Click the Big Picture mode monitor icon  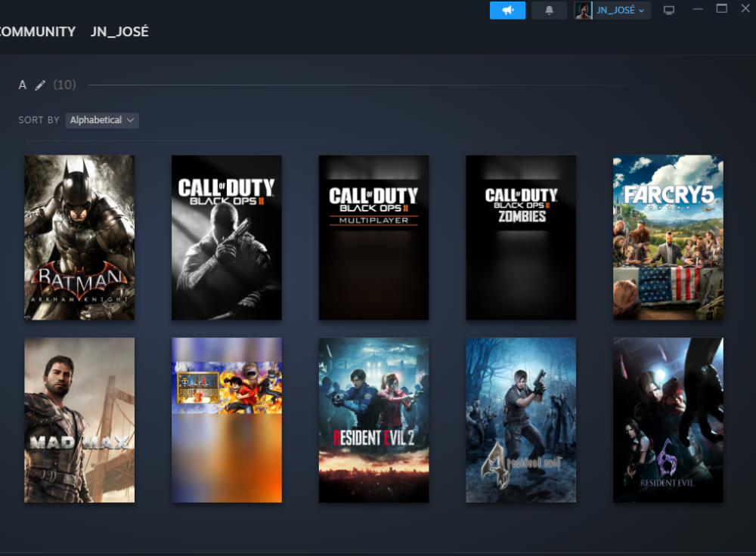[668, 11]
